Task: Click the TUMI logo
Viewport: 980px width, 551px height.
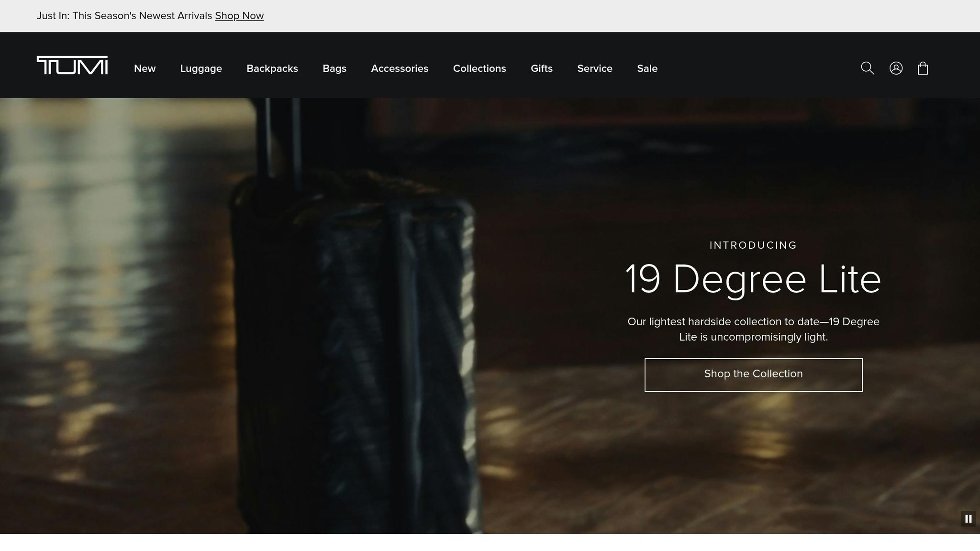Action: [x=72, y=66]
